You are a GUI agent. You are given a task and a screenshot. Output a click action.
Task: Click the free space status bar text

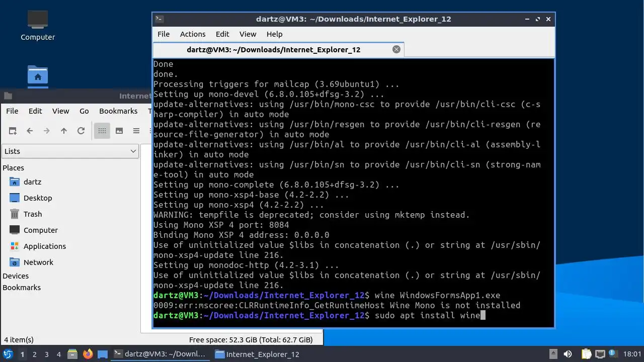(x=251, y=340)
